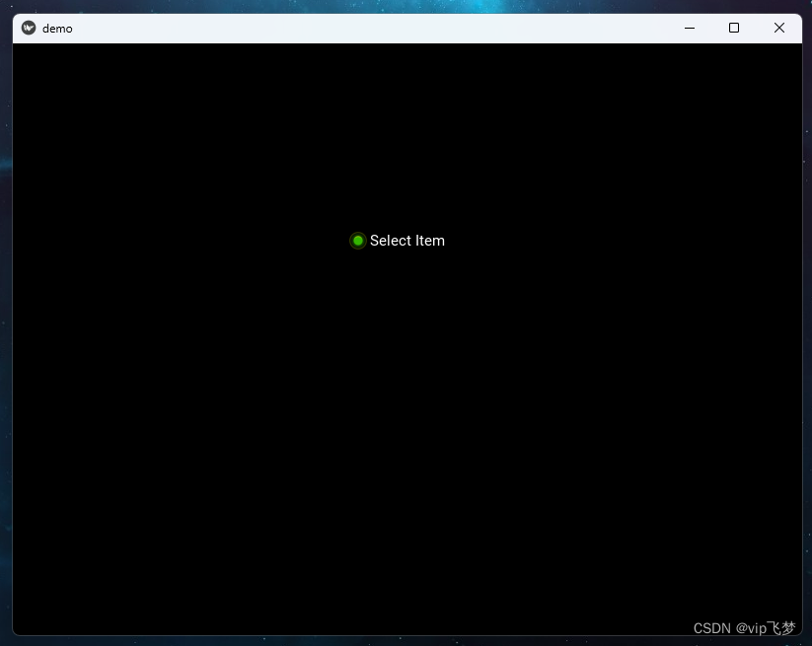
Task: Click the Kivy app icon in title bar
Action: [29, 28]
